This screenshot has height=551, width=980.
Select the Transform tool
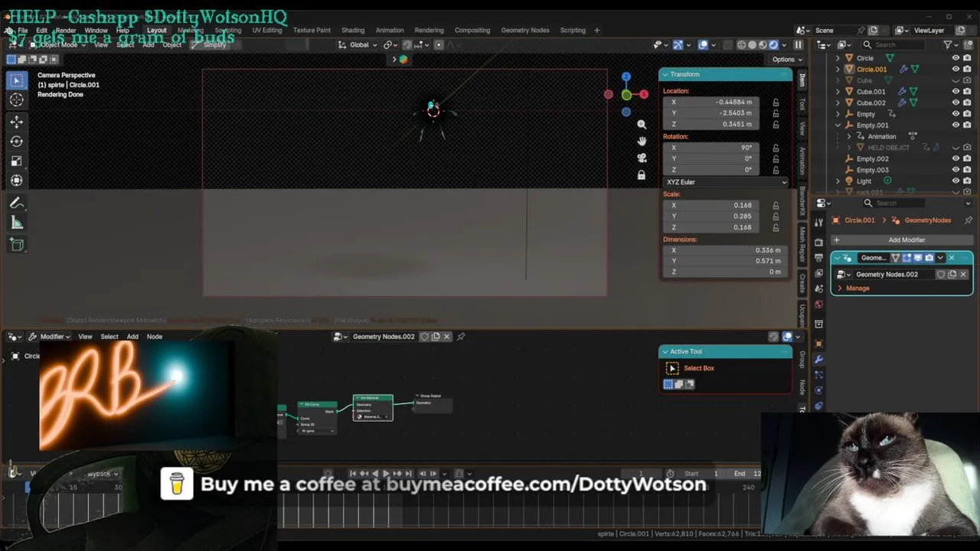[x=16, y=181]
